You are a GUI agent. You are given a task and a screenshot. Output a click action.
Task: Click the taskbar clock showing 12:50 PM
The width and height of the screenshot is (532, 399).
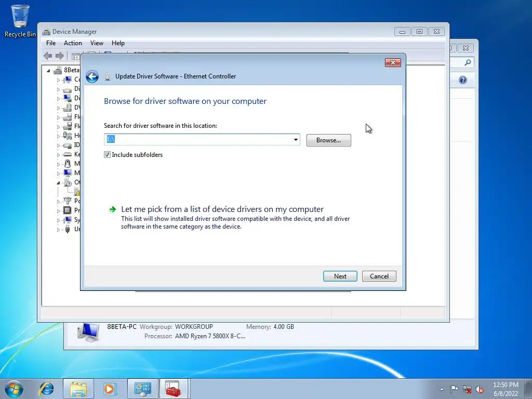(x=506, y=389)
